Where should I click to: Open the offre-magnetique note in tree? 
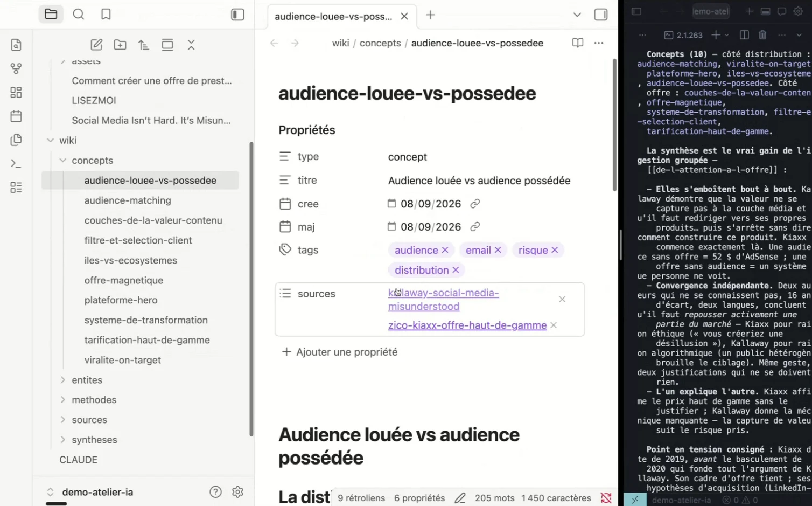[x=124, y=280]
